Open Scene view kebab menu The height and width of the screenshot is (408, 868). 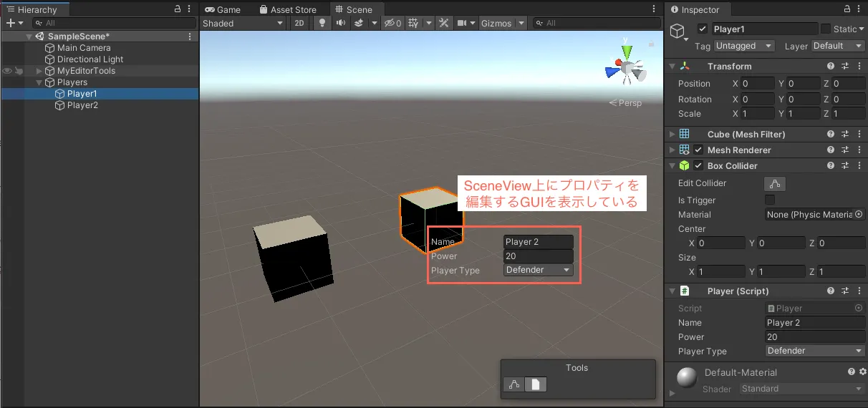coord(654,9)
